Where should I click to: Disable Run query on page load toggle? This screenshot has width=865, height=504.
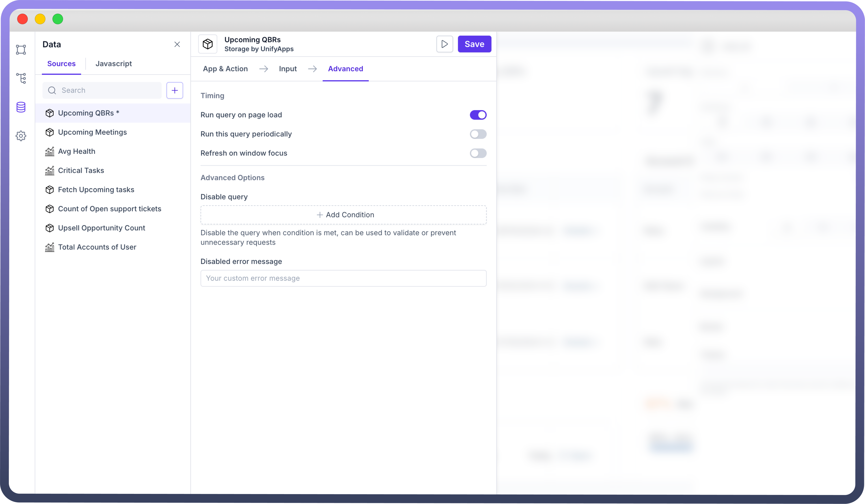coord(478,115)
